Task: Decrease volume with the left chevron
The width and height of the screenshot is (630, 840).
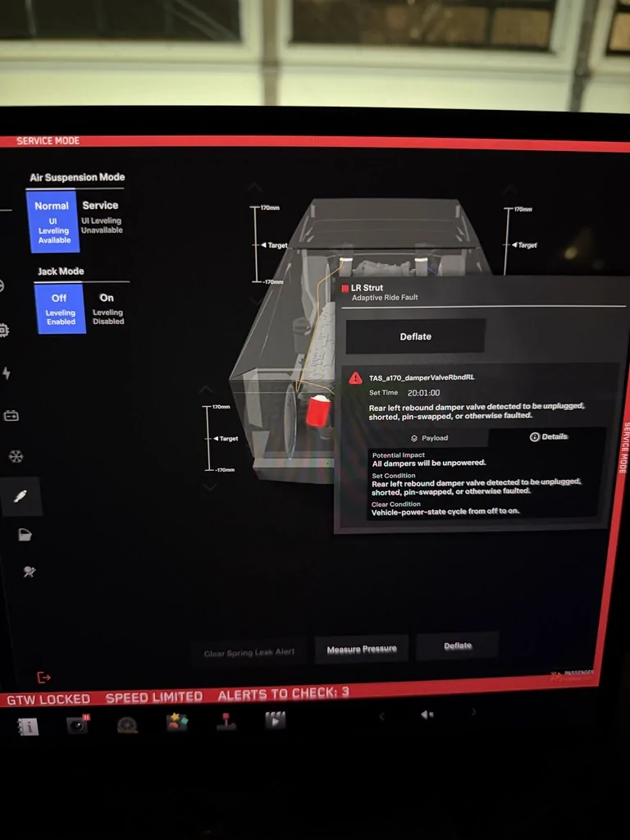Action: (382, 715)
